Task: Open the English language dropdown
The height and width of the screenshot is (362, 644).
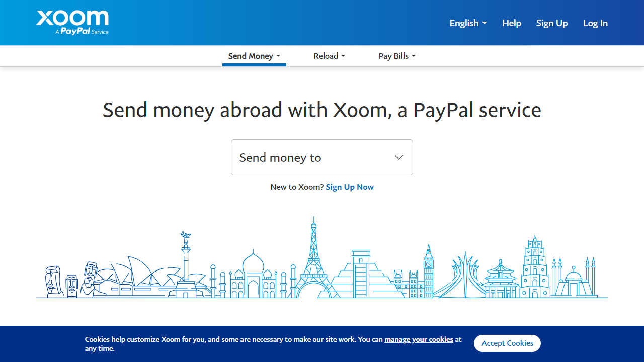Action: pyautogui.click(x=467, y=23)
